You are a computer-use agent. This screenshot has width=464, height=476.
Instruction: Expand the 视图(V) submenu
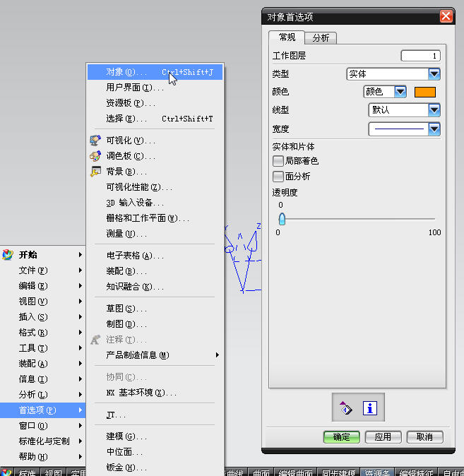[42, 301]
